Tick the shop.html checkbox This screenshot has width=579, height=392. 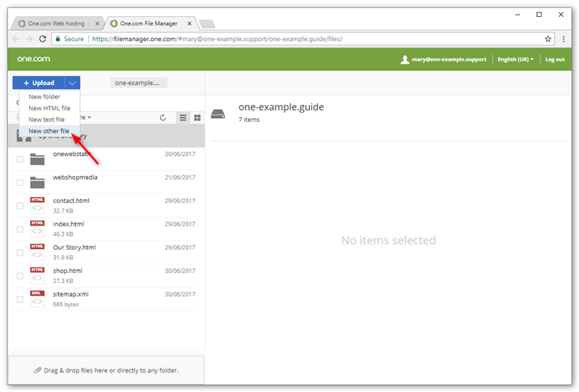20,276
